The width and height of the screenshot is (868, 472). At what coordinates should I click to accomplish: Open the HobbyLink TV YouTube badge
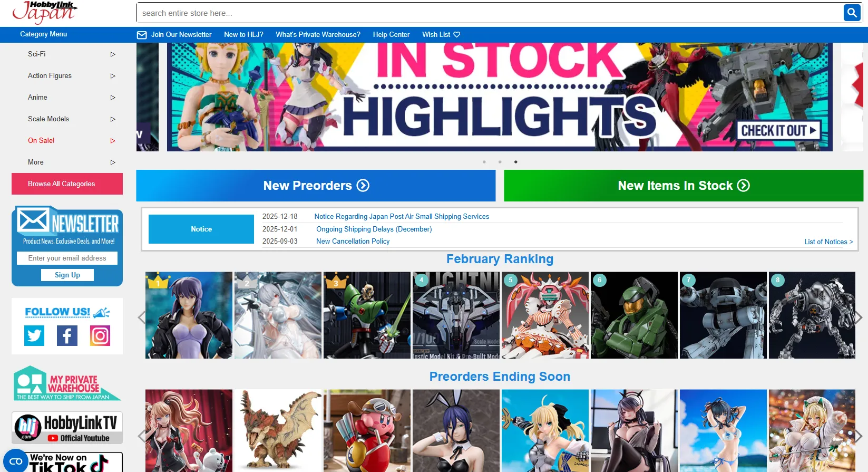coord(67,428)
